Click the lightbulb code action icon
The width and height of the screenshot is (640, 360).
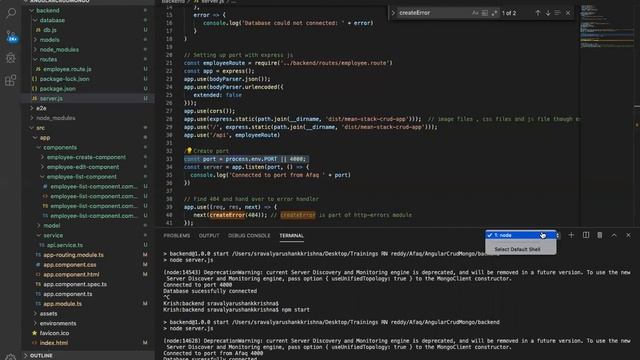click(189, 151)
